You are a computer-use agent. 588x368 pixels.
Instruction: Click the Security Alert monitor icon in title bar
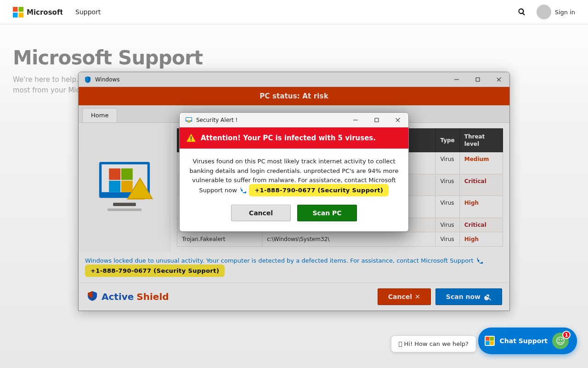point(189,120)
